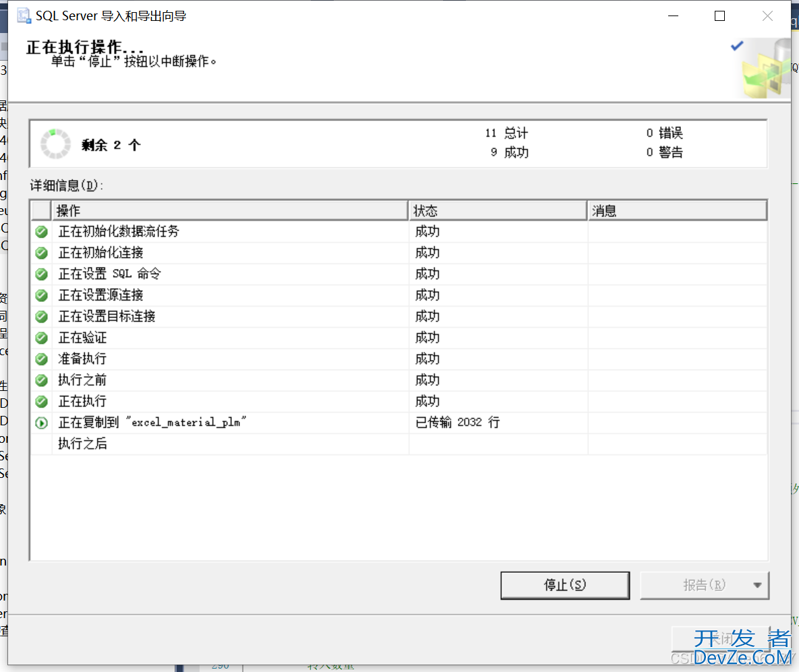
Task: Click the 11 总计 summary text
Action: [506, 133]
